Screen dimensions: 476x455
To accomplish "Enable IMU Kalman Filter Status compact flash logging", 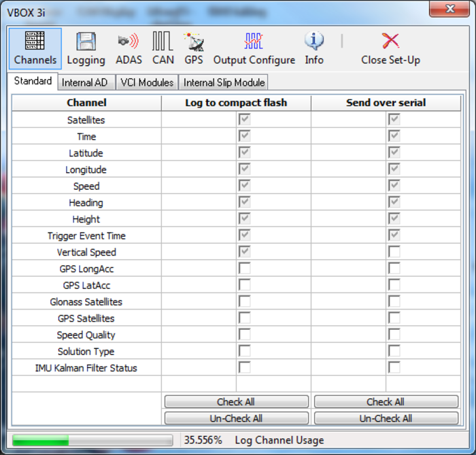I will [x=244, y=367].
